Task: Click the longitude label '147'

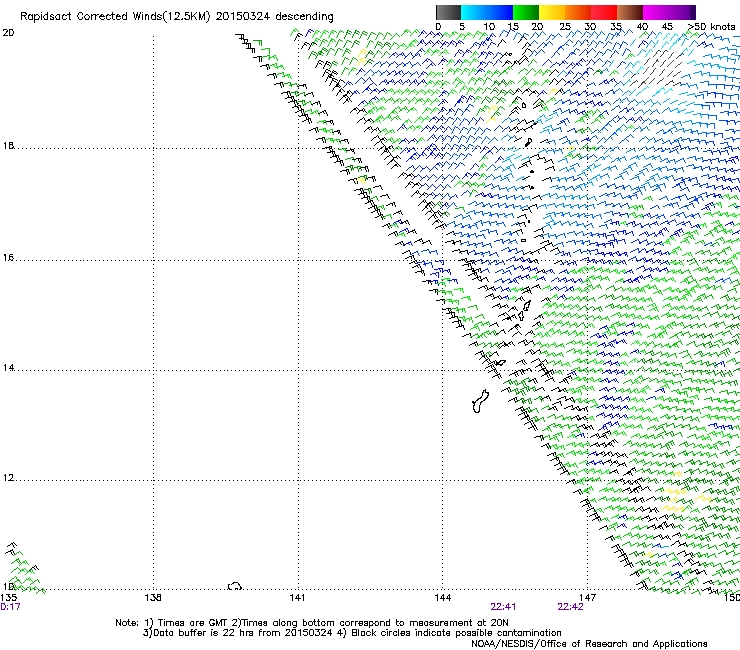Action: pyautogui.click(x=588, y=598)
